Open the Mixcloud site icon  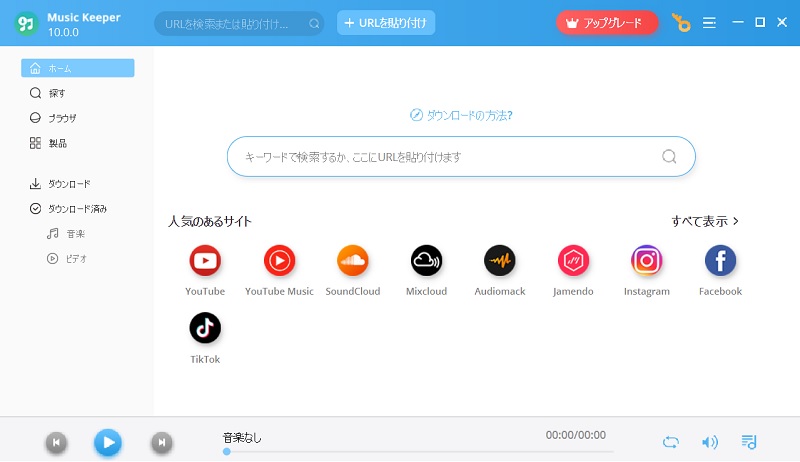pyautogui.click(x=427, y=261)
